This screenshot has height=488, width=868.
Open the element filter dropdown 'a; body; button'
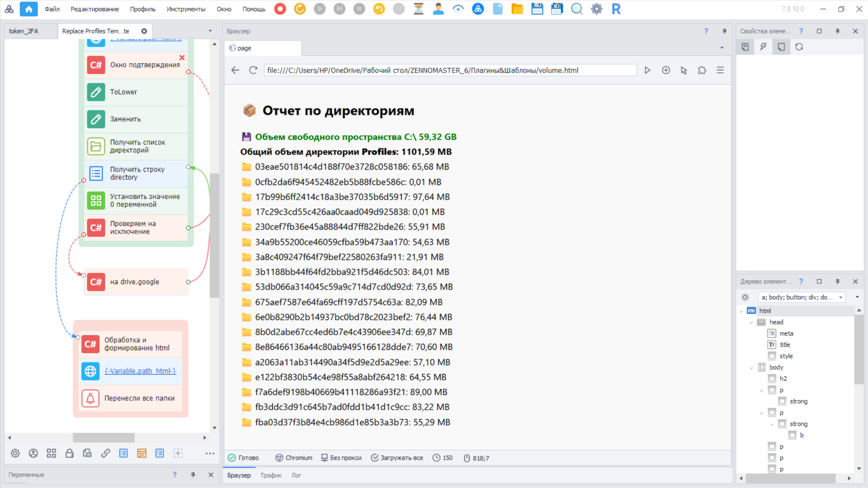click(x=802, y=297)
